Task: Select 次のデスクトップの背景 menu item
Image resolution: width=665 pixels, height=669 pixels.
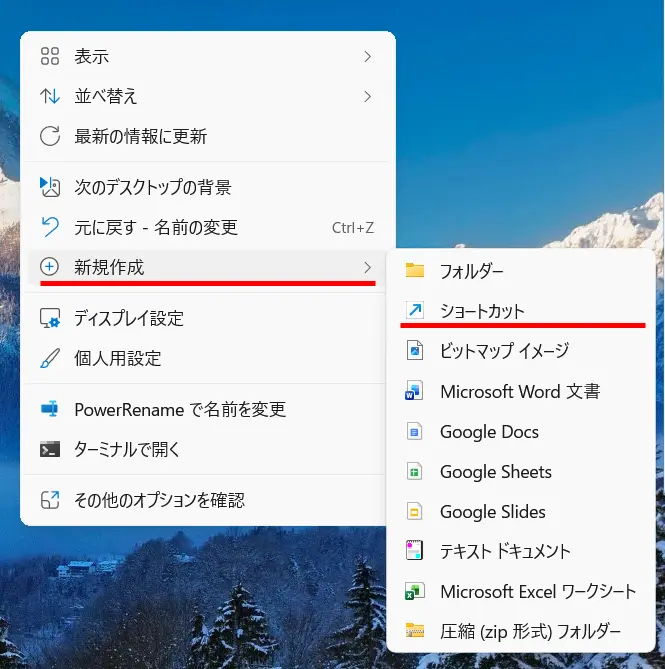Action: pos(208,187)
